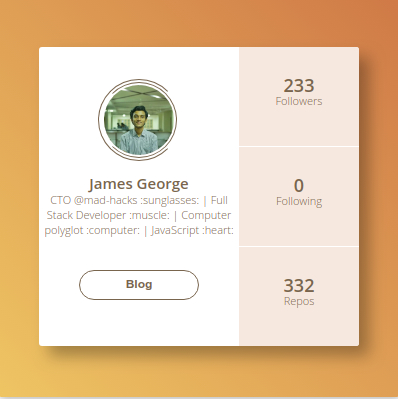Image resolution: width=398 pixels, height=399 pixels.
Task: Open the Blog button
Action: 139,285
